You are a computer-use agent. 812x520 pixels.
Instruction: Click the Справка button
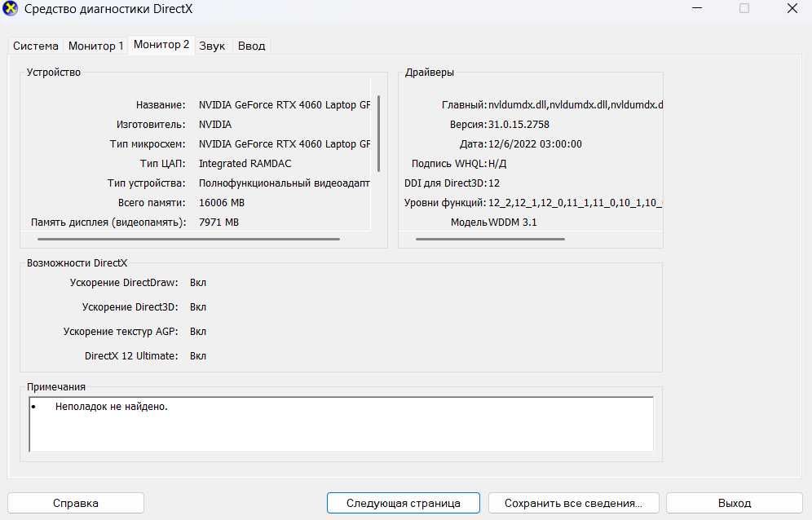(76, 503)
